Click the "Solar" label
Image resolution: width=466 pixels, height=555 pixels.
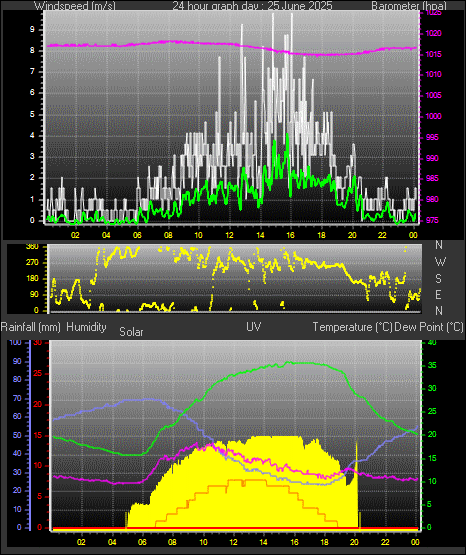[131, 332]
